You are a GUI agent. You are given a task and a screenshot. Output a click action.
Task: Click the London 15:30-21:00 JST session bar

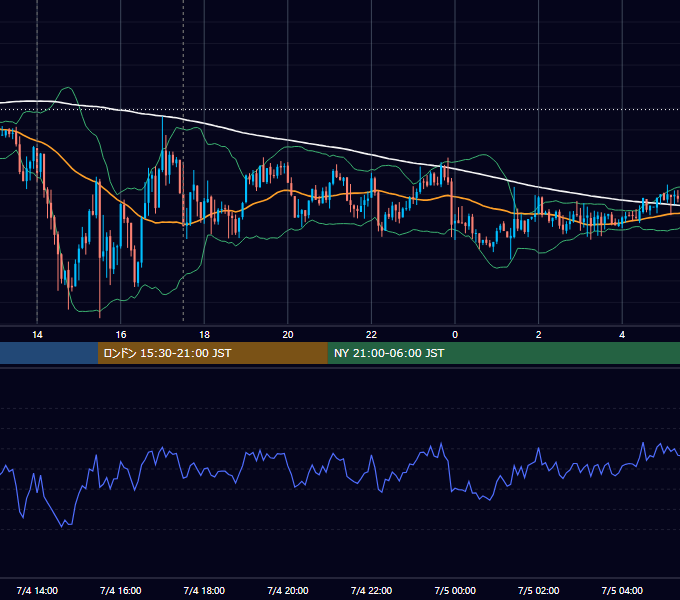(212, 353)
